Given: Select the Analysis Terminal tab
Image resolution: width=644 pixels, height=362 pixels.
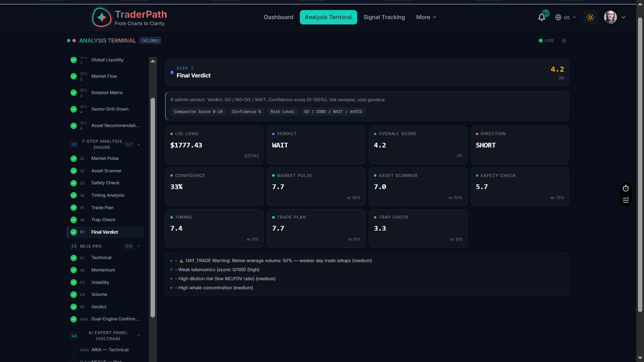Looking at the screenshot, I should click(328, 17).
